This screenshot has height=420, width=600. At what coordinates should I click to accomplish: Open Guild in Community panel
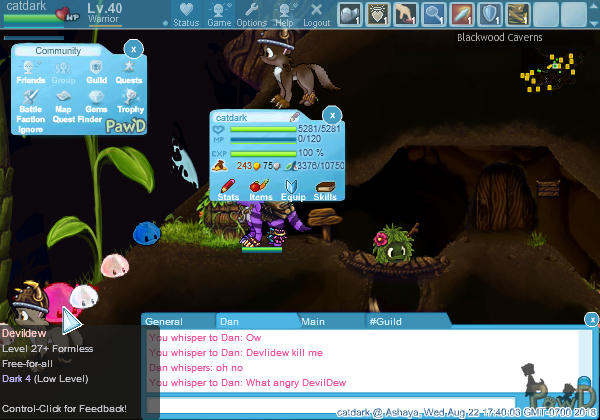(x=96, y=72)
